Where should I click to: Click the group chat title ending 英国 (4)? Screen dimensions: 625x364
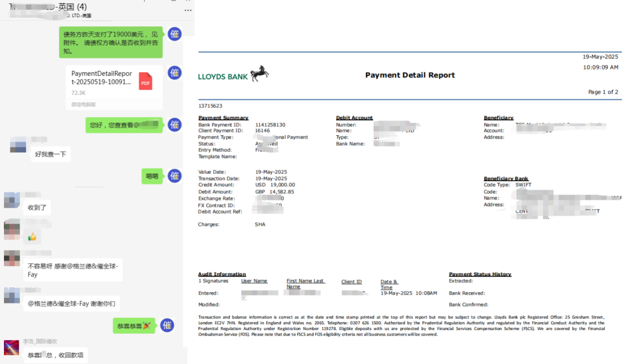pyautogui.click(x=48, y=7)
